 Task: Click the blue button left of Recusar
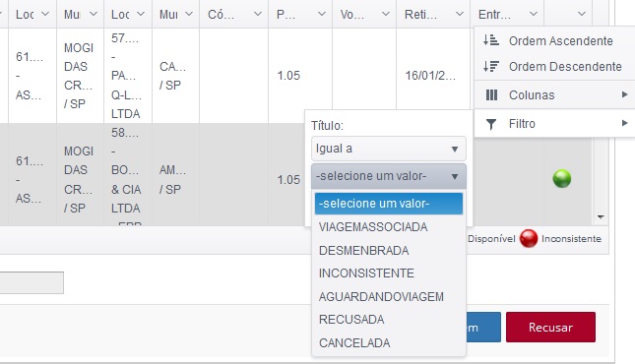coord(483,328)
